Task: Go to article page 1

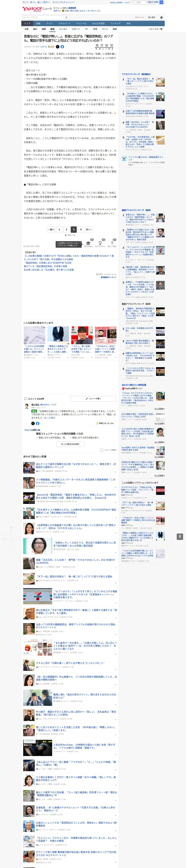Action: pyautogui.click(x=59, y=229)
